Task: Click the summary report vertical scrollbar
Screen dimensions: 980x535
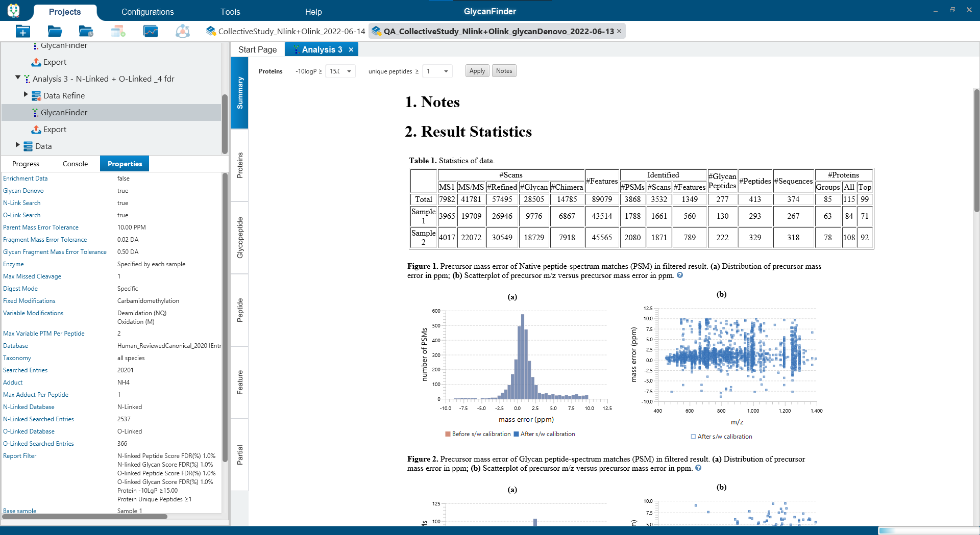Action: [976, 150]
